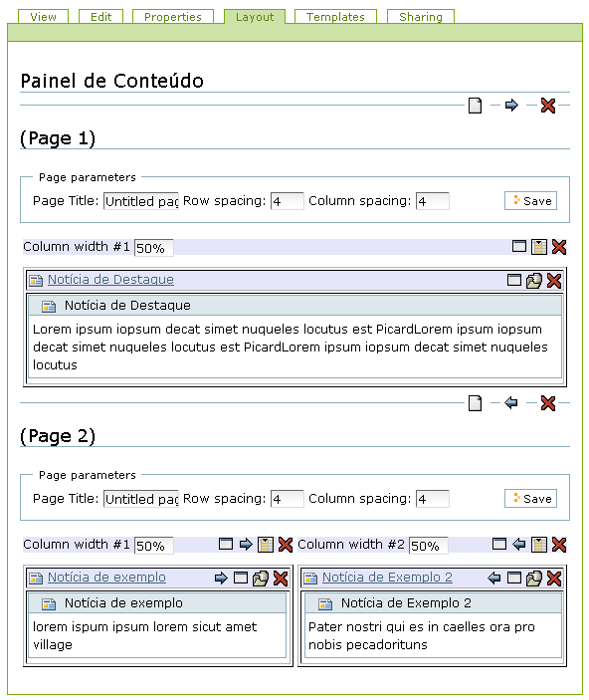Viewport: 589px width, 700px height.
Task: Move Page 2 back with left arrow
Action: (511, 403)
